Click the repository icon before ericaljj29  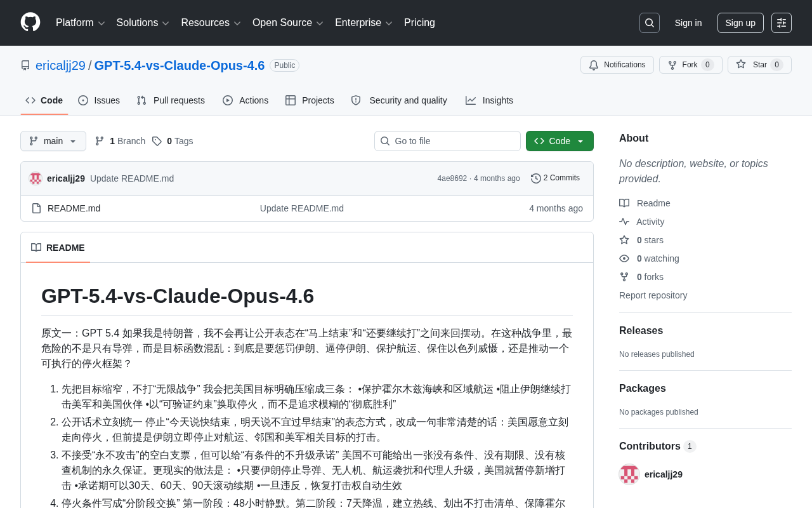point(25,65)
